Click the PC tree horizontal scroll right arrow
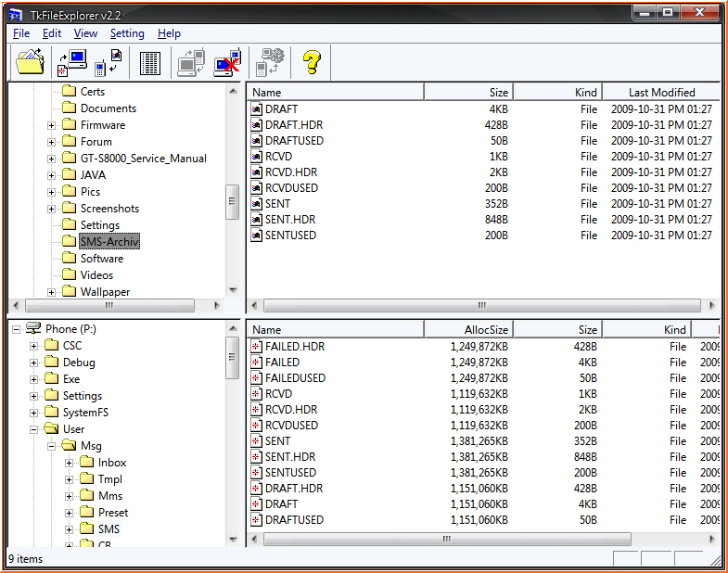Image resolution: width=728 pixels, height=573 pixels. (216, 306)
